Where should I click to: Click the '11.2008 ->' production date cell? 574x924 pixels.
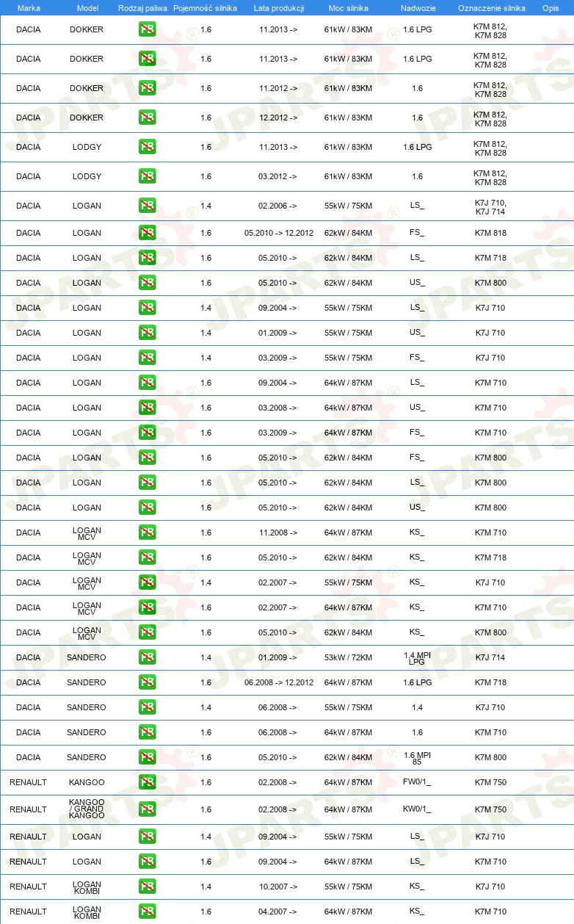(277, 533)
